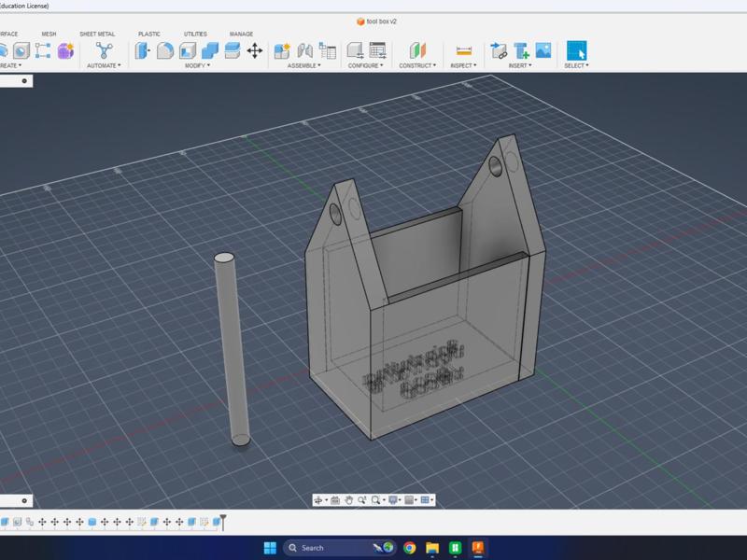747x560 pixels.
Task: Activate the Select arrow tool
Action: (x=576, y=50)
